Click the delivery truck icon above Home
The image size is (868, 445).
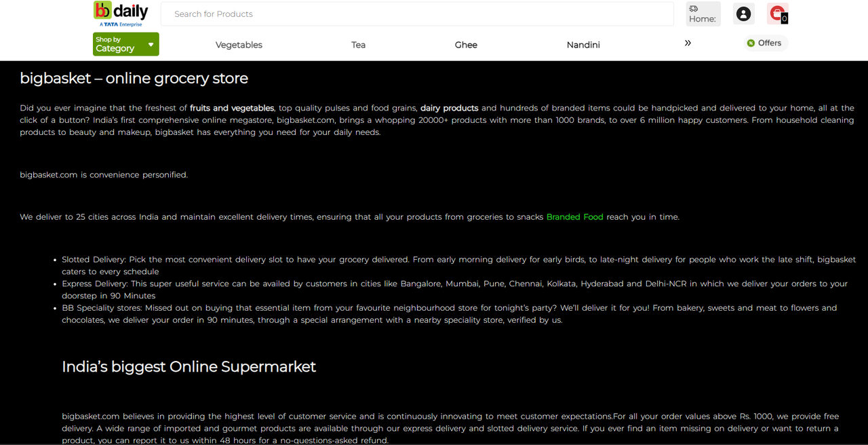click(x=694, y=9)
